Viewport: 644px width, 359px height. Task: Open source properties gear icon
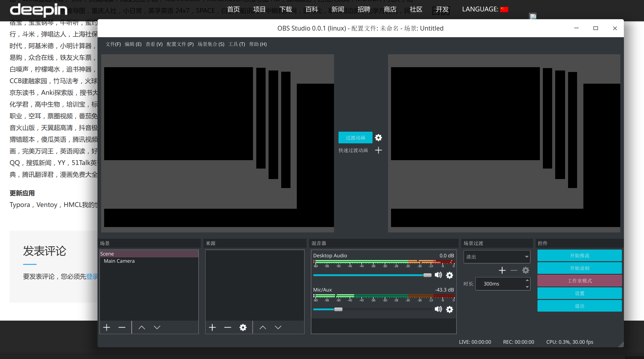tap(243, 328)
